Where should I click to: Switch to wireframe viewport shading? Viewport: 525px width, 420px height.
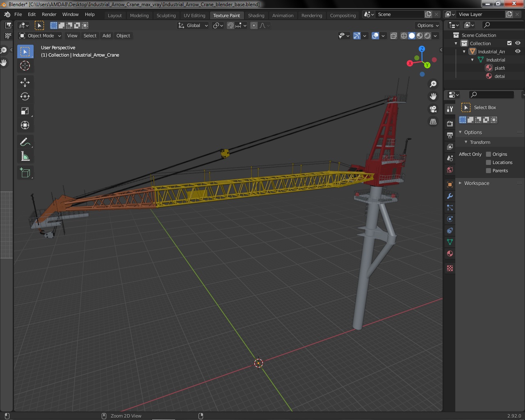[x=404, y=36]
